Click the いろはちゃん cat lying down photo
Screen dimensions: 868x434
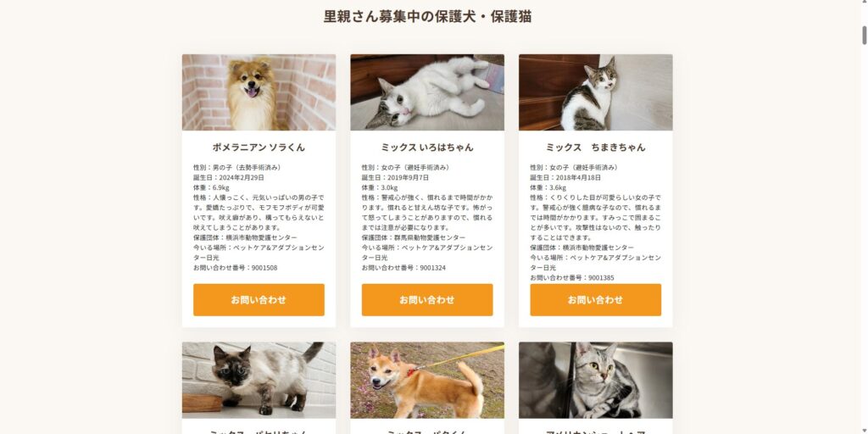point(427,92)
